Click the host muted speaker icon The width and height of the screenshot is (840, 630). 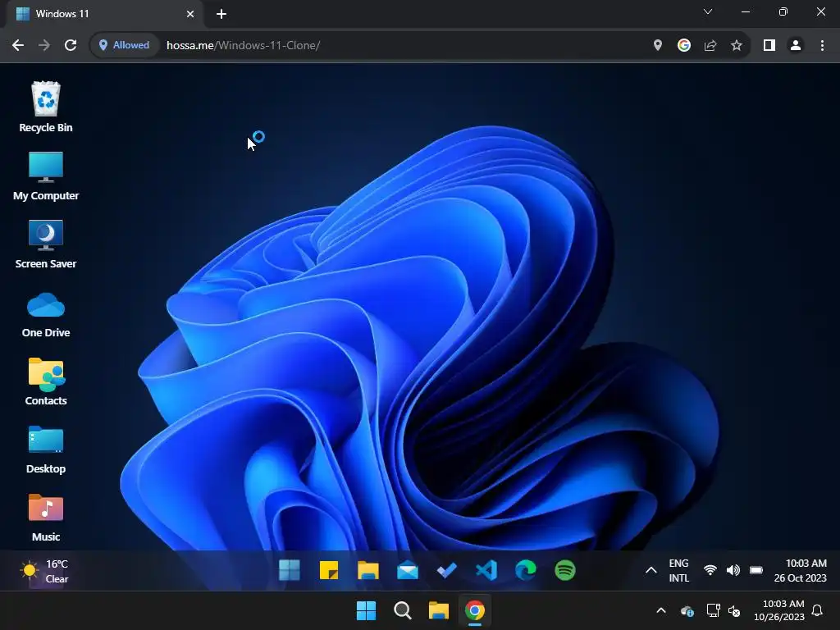coord(734,610)
